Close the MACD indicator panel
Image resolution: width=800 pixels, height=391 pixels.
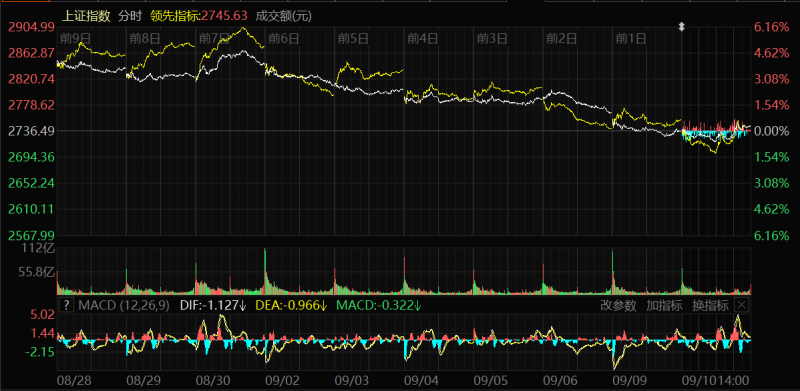tap(741, 305)
